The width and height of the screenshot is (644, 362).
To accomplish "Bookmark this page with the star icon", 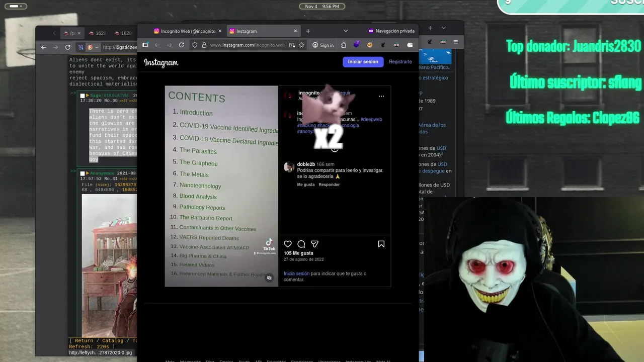I will pos(301,45).
